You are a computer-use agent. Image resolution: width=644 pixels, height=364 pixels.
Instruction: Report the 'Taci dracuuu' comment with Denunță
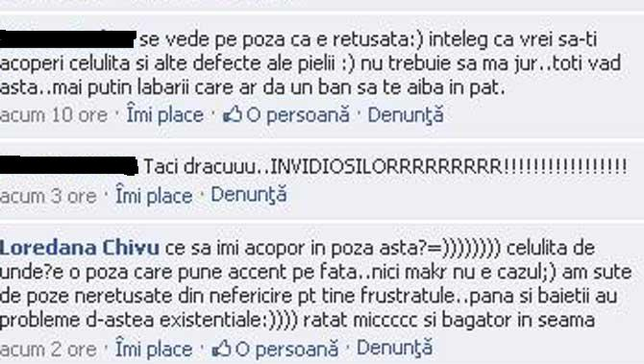click(249, 195)
